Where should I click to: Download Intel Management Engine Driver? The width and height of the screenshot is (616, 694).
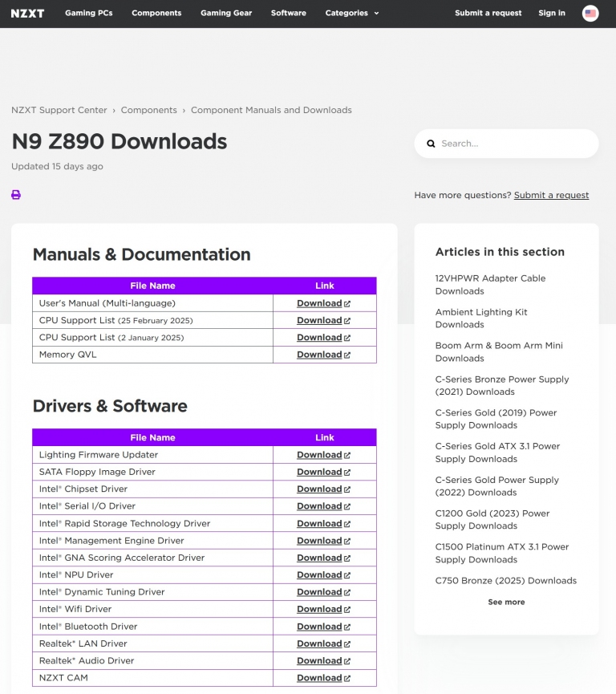pyautogui.click(x=323, y=541)
